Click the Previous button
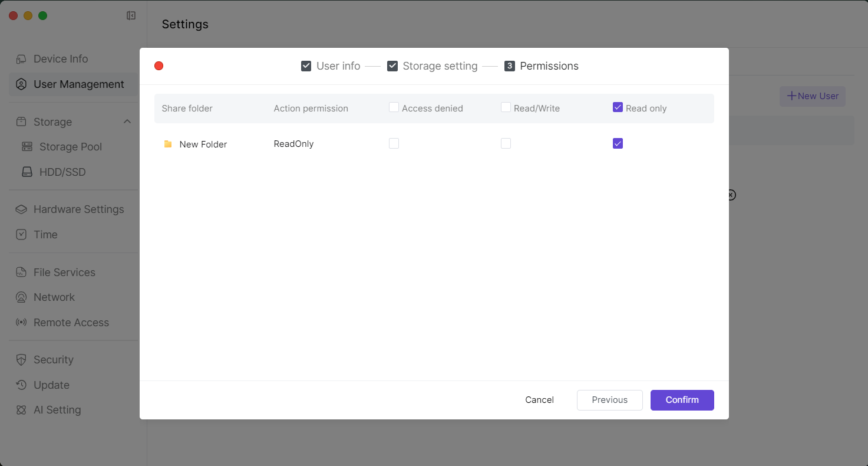868x466 pixels. (x=609, y=400)
